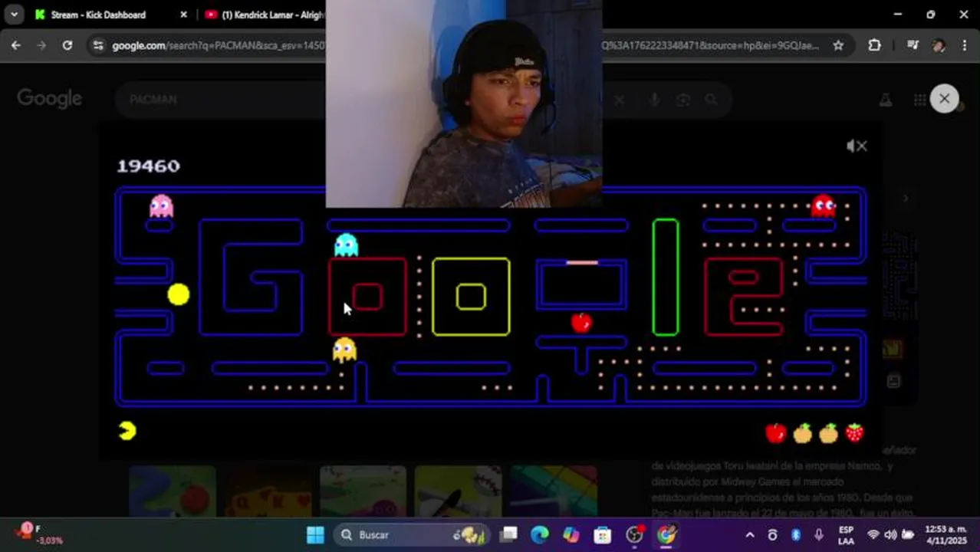Open Microsoft Store from the taskbar

coord(603,534)
